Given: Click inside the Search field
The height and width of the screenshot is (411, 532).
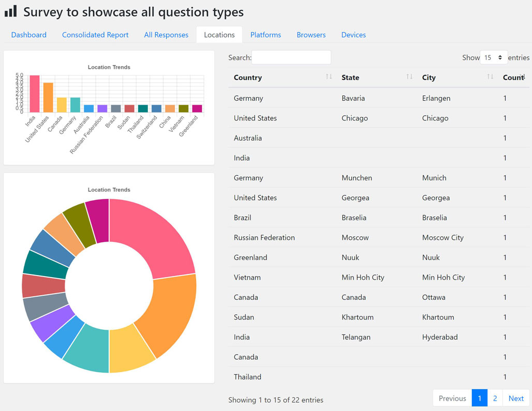Looking at the screenshot, I should pos(291,57).
